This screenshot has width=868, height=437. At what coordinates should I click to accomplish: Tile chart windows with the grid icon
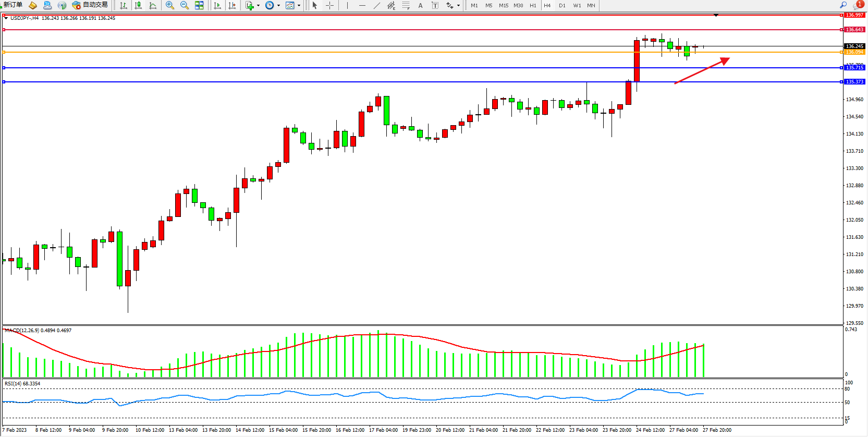199,6
